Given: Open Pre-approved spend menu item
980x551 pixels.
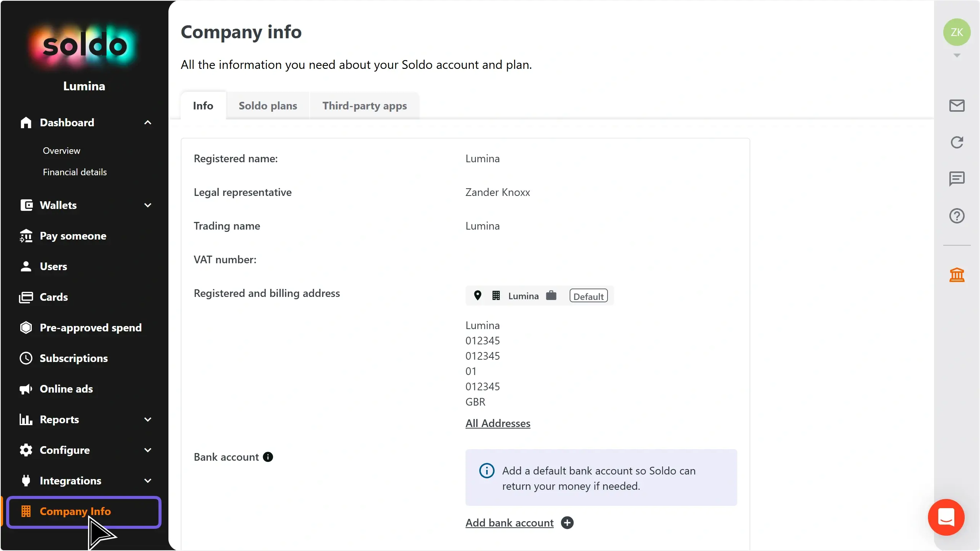Looking at the screenshot, I should click(91, 328).
